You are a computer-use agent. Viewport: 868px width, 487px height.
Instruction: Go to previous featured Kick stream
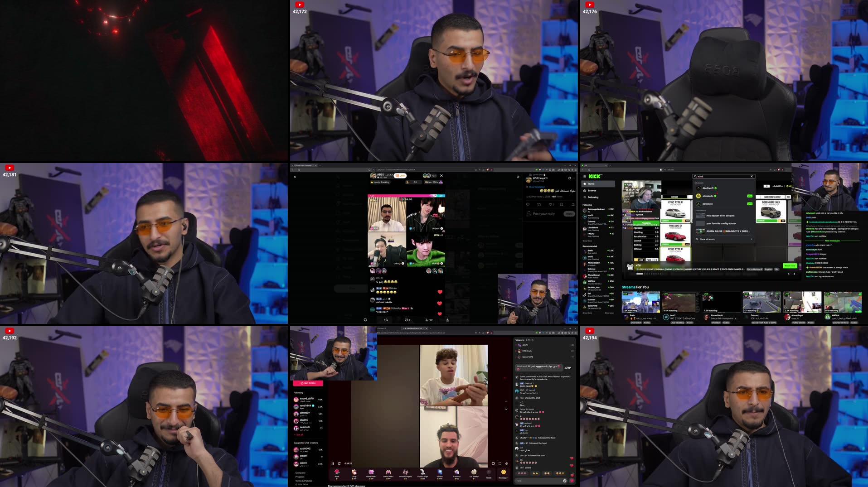tap(789, 274)
